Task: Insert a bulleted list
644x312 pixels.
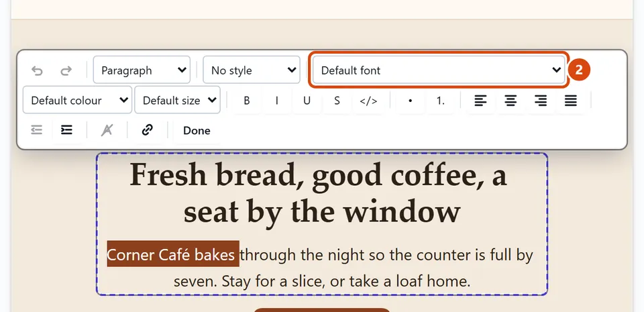Action: pyautogui.click(x=410, y=101)
